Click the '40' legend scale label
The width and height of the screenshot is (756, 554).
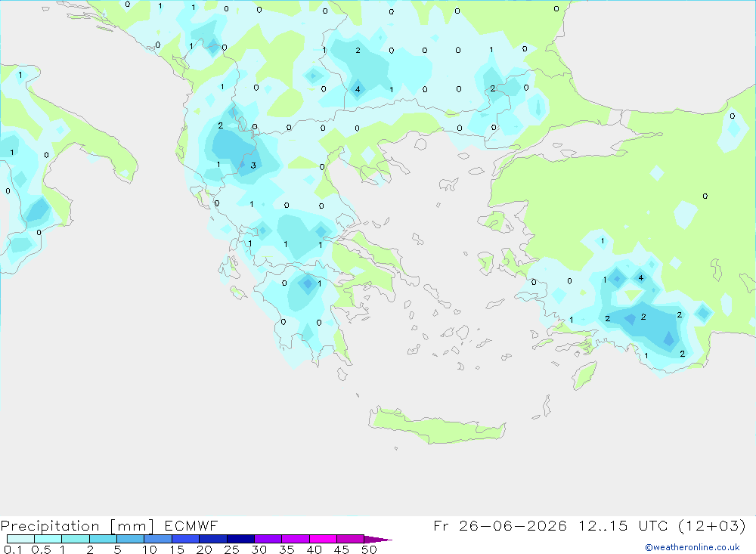(314, 549)
